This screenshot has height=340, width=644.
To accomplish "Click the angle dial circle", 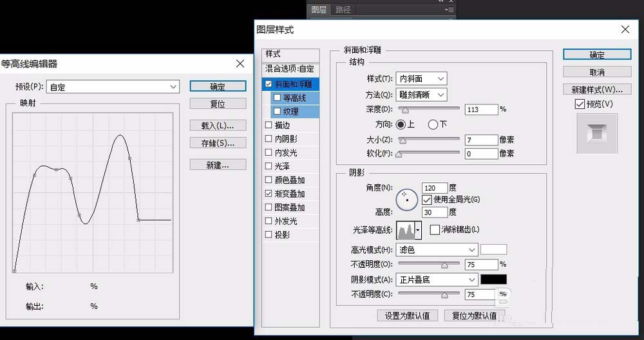I will pos(406,200).
